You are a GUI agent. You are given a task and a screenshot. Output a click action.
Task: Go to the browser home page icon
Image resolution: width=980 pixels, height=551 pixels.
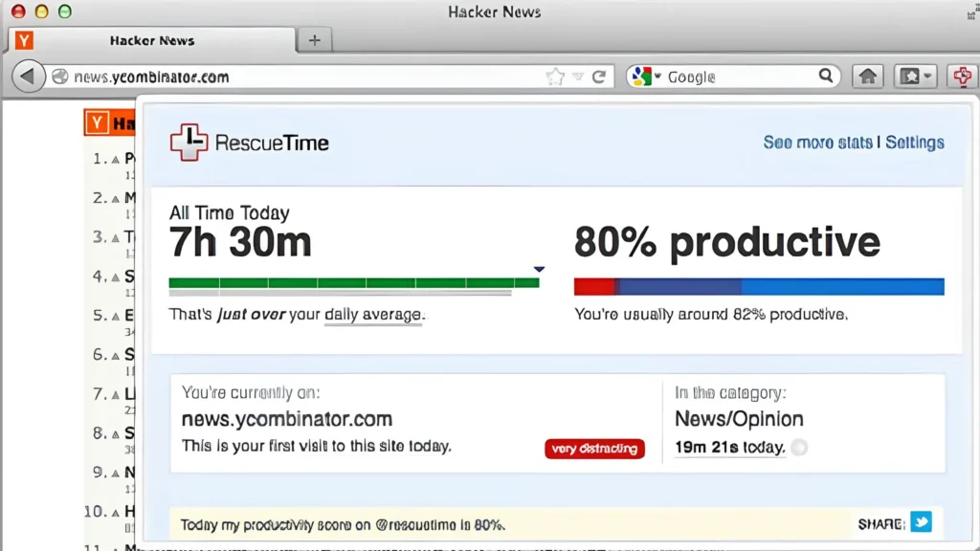point(867,77)
